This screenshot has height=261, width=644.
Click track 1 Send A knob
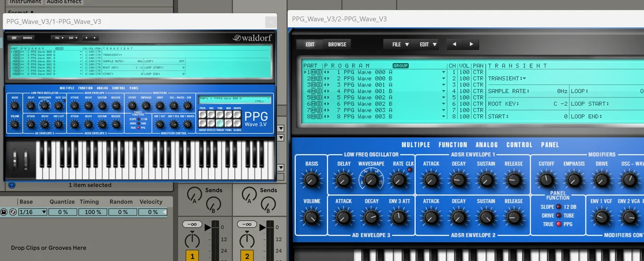[194, 194]
